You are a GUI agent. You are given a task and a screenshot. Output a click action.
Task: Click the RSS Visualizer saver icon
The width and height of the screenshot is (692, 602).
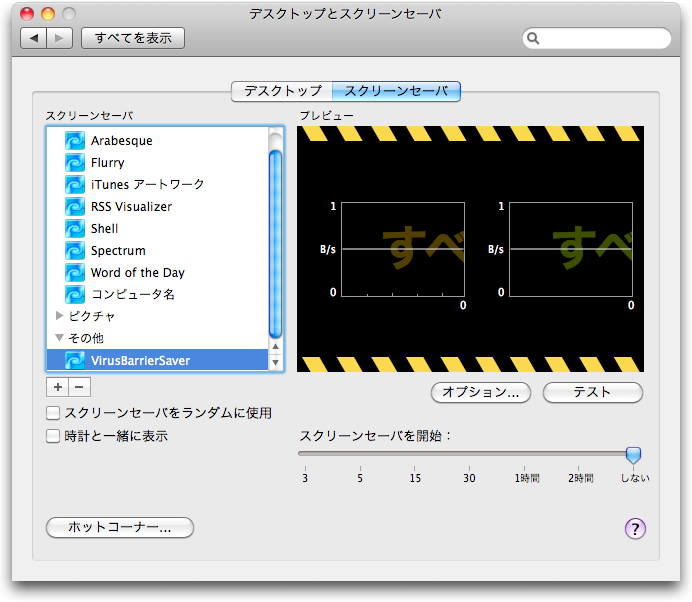pos(75,207)
